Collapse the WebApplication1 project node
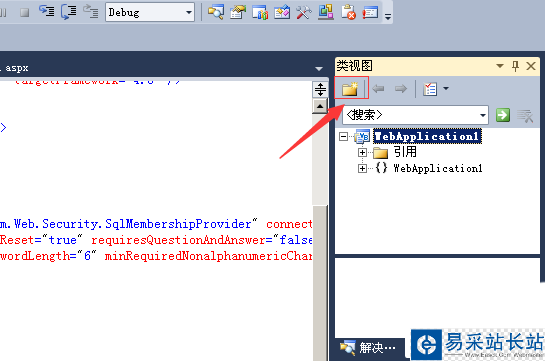Image resolution: width=545 pixels, height=361 pixels. tap(343, 137)
